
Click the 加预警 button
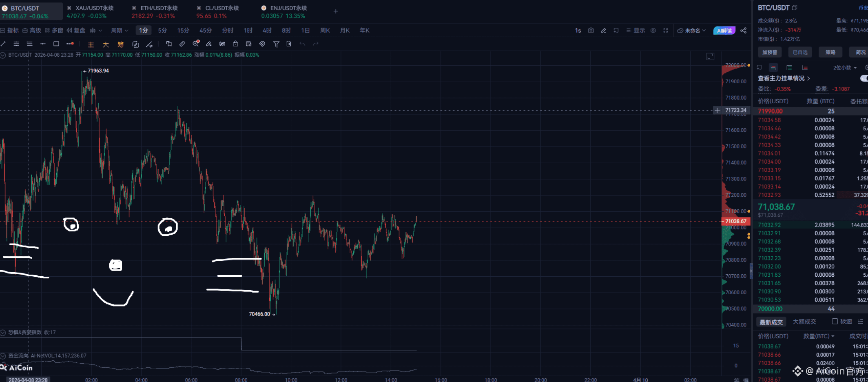click(770, 52)
